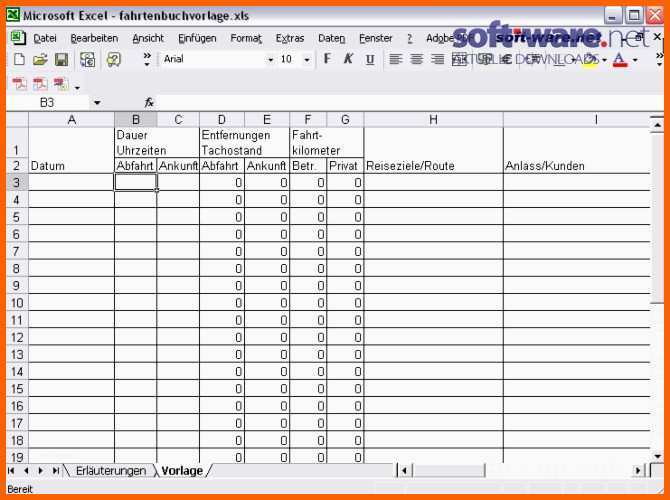
Task: Open the ? help menu
Action: 409,38
